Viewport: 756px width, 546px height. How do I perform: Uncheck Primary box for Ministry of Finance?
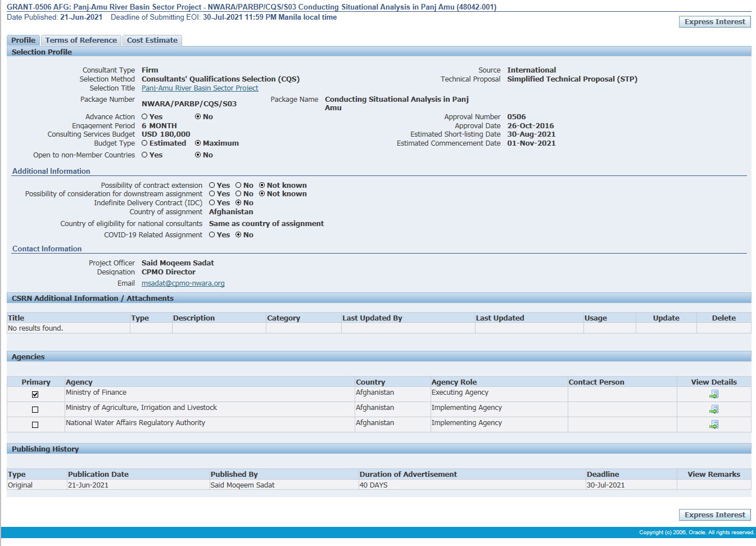35,395
